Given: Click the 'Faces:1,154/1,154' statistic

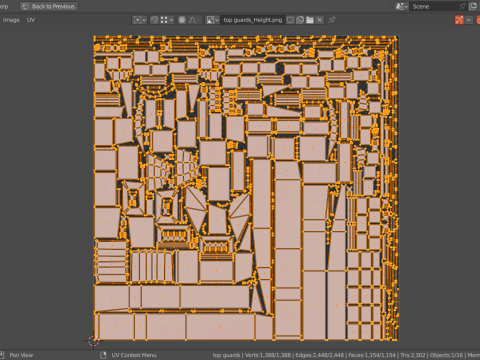Looking at the screenshot, I should 372,355.
